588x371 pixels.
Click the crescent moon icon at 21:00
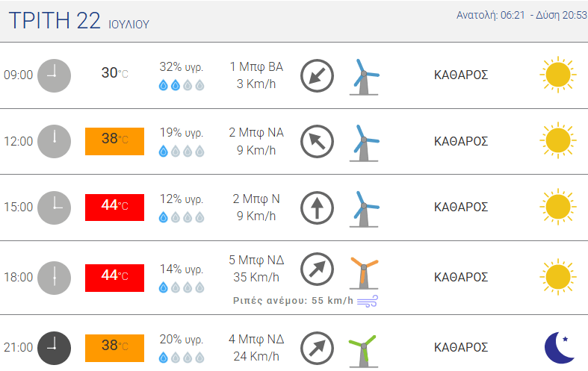(x=560, y=347)
